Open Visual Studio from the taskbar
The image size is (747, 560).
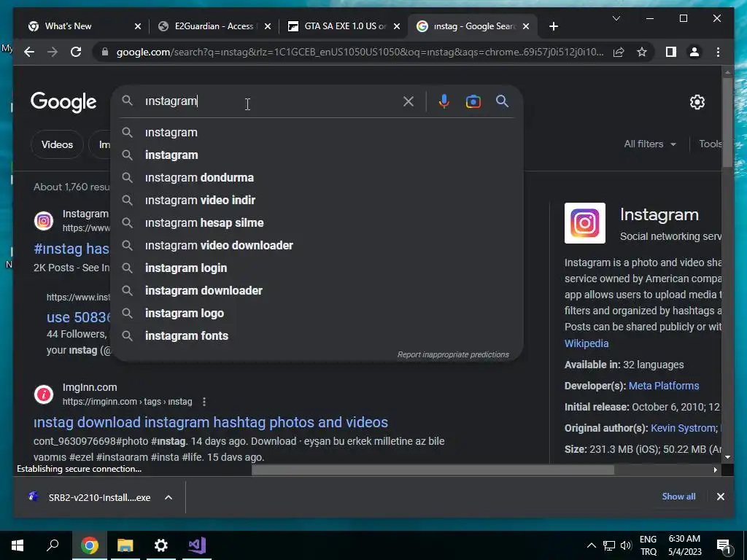tap(196, 545)
